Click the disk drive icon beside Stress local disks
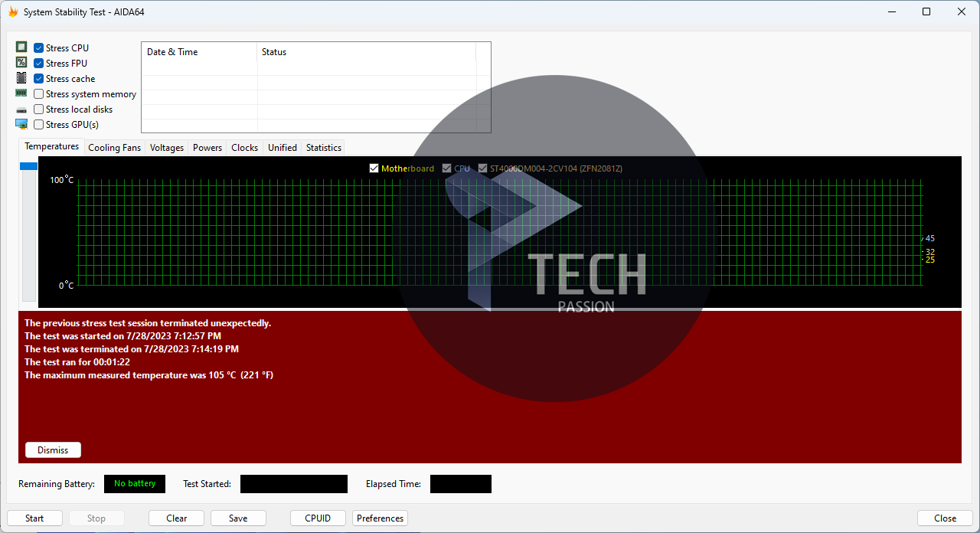 pos(21,110)
